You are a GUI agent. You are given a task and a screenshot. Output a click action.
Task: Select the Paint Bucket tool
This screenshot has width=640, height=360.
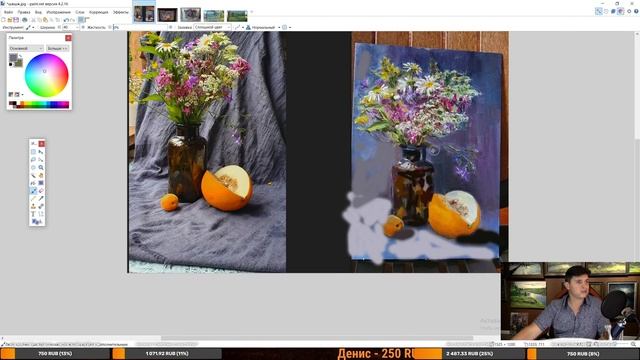point(33,183)
